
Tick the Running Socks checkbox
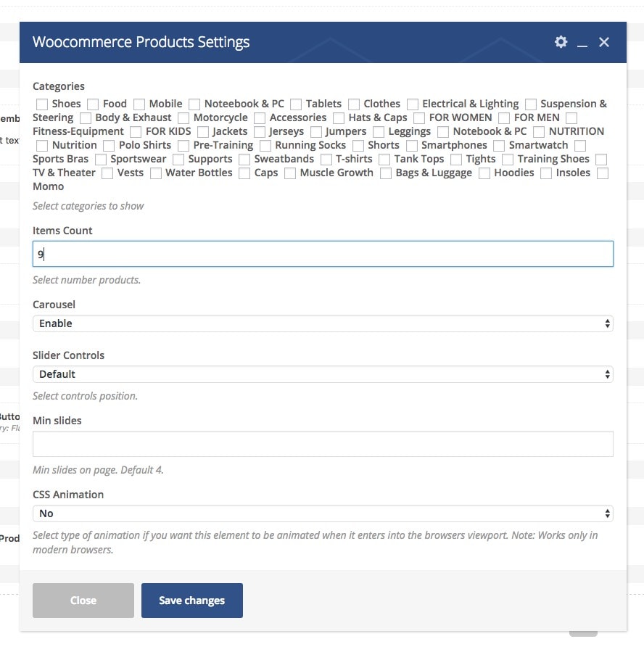point(265,146)
